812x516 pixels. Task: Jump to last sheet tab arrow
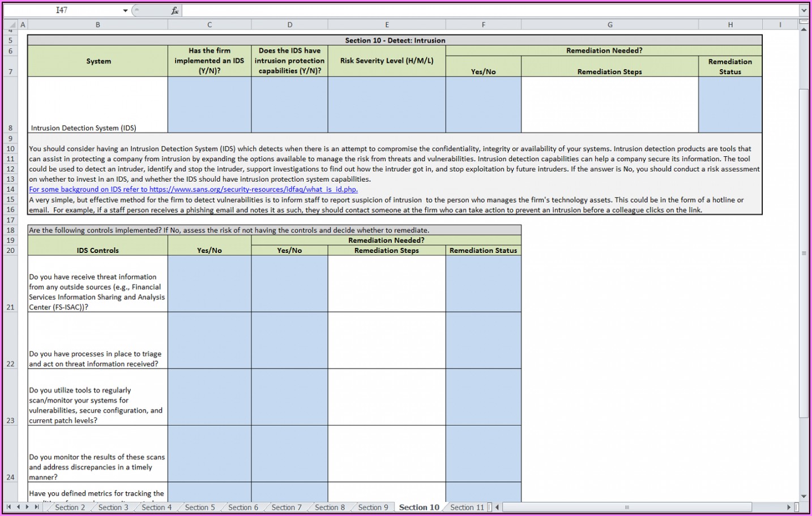[37, 507]
